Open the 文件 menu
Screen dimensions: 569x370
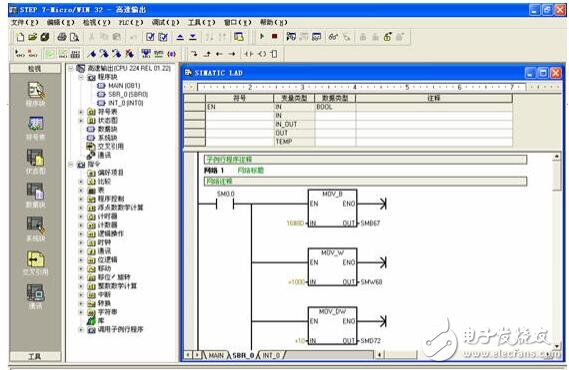pos(25,22)
